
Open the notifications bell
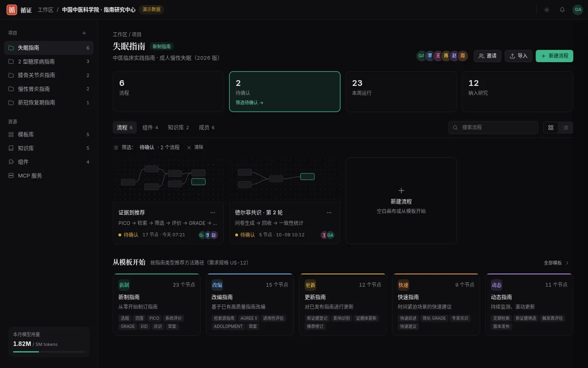click(x=562, y=10)
